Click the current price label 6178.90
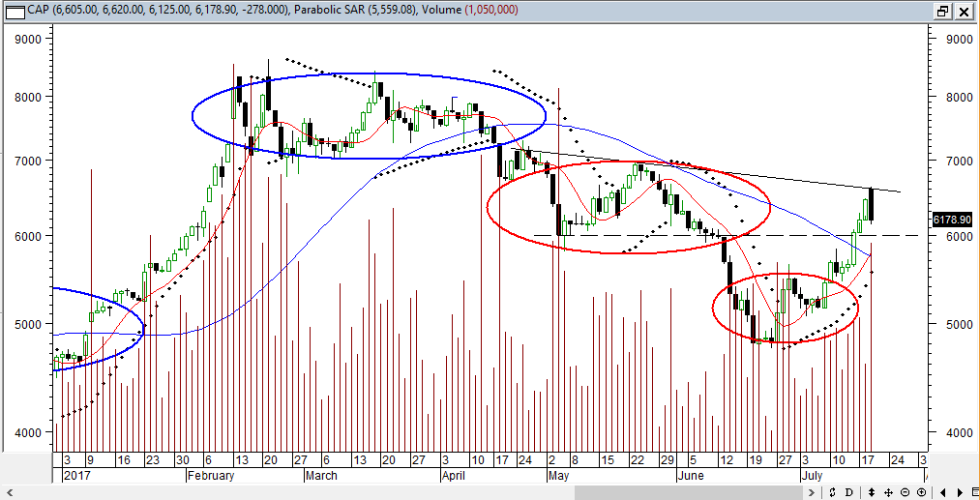This screenshot has height=500, width=980. pyautogui.click(x=953, y=220)
